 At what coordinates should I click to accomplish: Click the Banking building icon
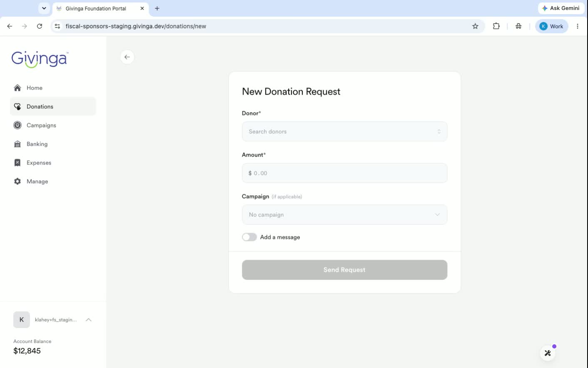[x=17, y=144]
